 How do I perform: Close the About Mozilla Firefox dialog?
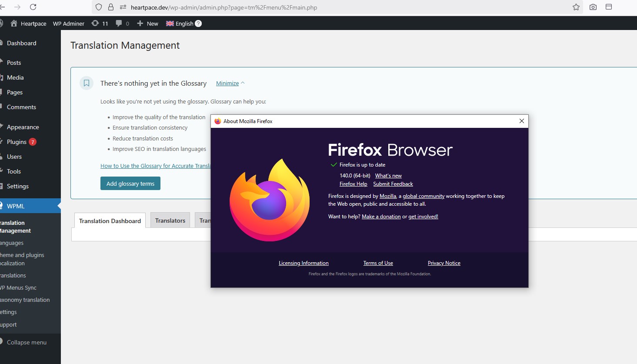tap(522, 121)
